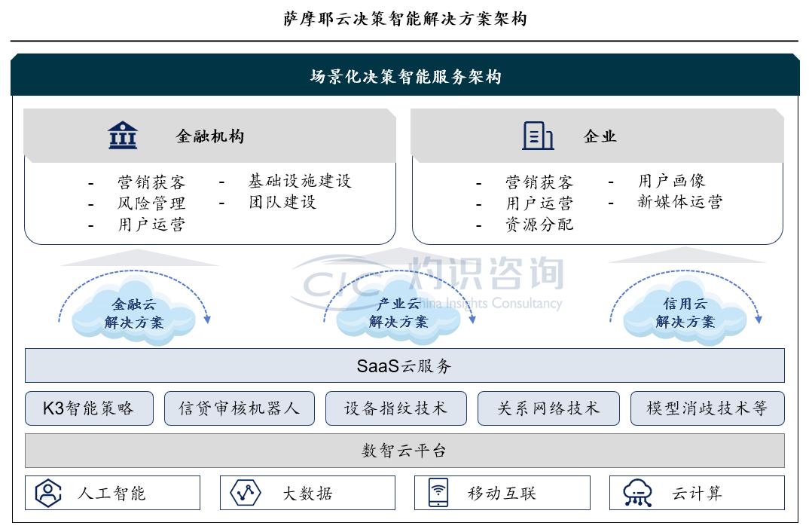Click the 场景化决策智能服务架构 header
This screenshot has width=812, height=532.
(405, 75)
